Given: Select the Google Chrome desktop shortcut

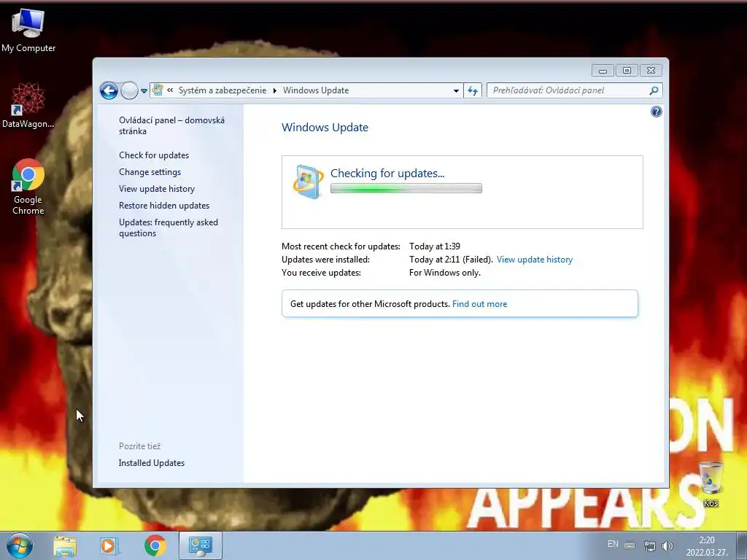Looking at the screenshot, I should coord(28,187).
